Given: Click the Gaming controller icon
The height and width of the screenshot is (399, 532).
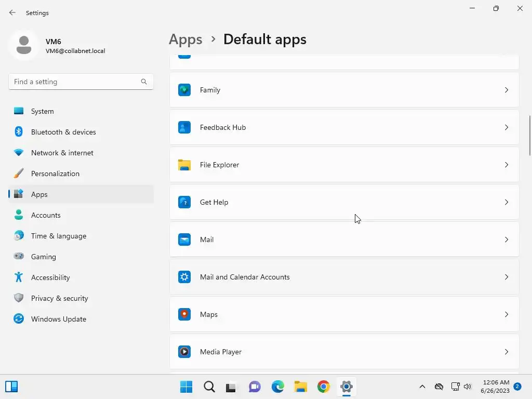Looking at the screenshot, I should coord(19,256).
